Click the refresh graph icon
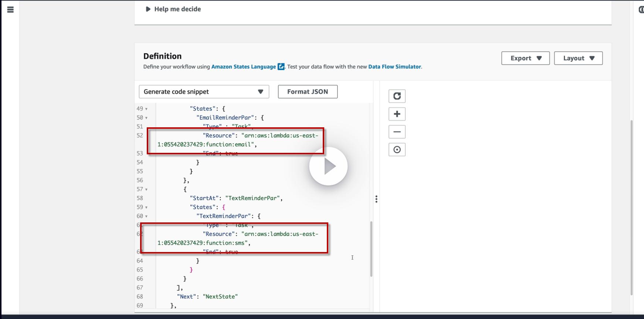The image size is (644, 319). point(397,96)
